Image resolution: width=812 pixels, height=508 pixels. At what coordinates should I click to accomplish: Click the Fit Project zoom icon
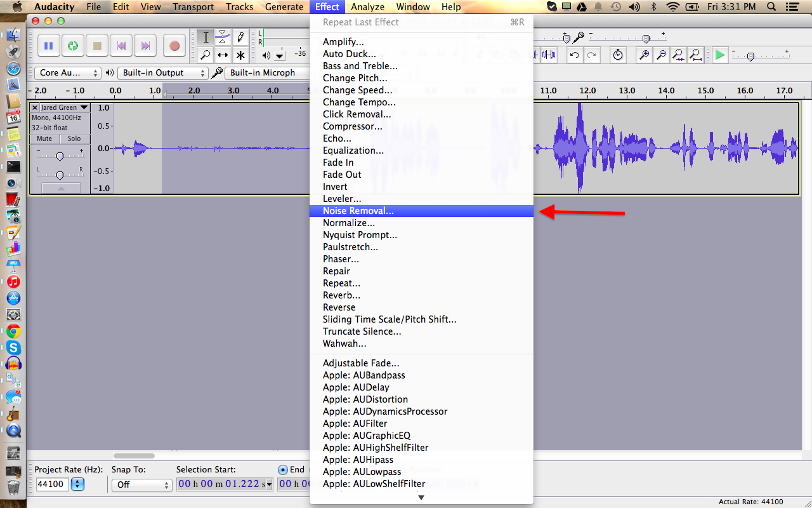695,55
